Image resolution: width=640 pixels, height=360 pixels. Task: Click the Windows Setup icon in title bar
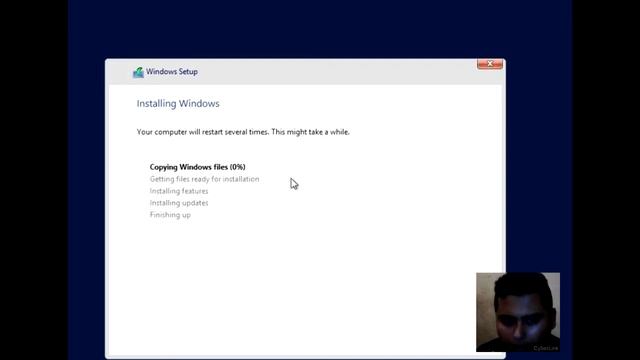coord(138,72)
